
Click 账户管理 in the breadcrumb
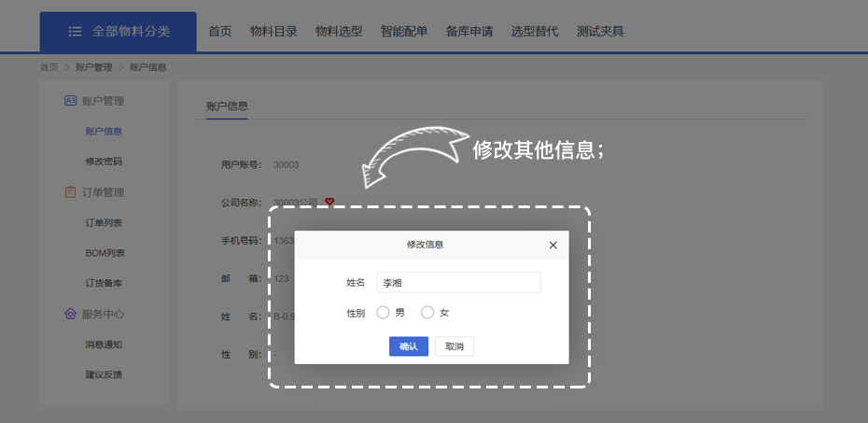[x=93, y=67]
